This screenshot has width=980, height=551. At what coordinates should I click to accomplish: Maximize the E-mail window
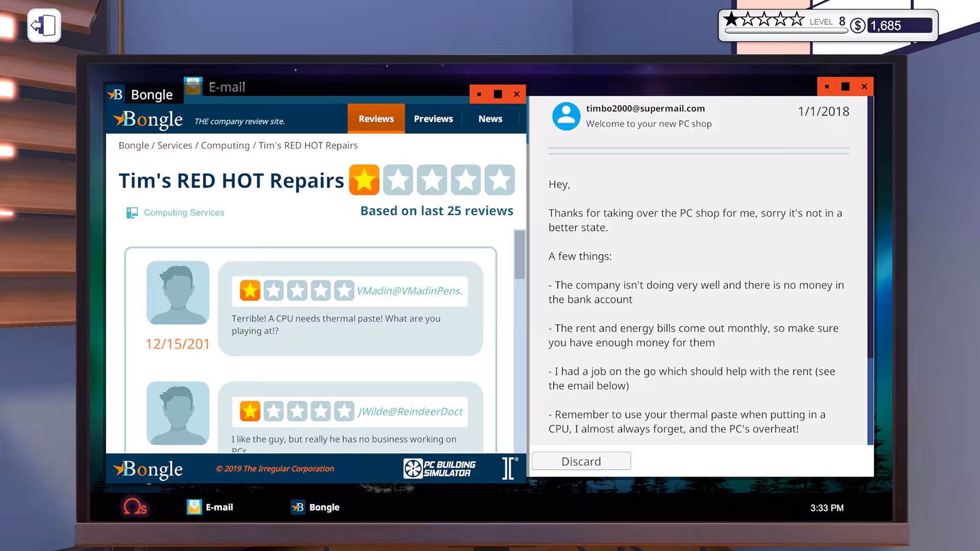845,87
